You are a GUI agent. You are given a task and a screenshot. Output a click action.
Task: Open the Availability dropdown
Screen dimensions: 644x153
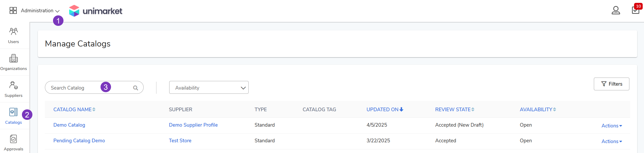(x=209, y=87)
